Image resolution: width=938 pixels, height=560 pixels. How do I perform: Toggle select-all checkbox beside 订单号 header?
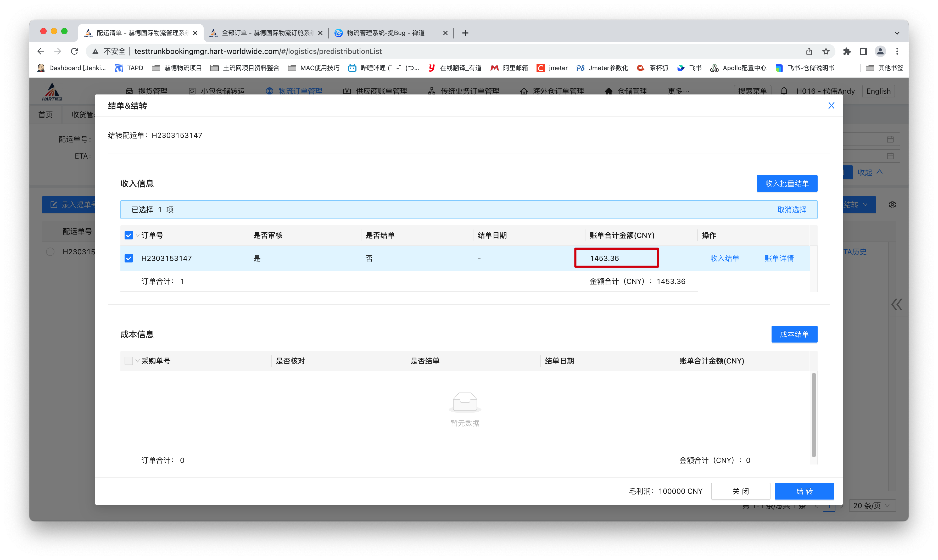tap(129, 236)
